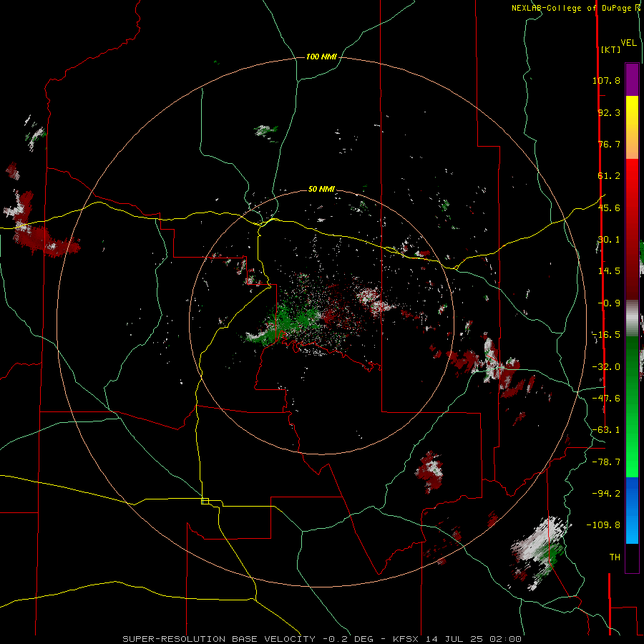Click the gray near-zero segment of the color bar
Viewport: 644px width, 644px height.
[632, 318]
